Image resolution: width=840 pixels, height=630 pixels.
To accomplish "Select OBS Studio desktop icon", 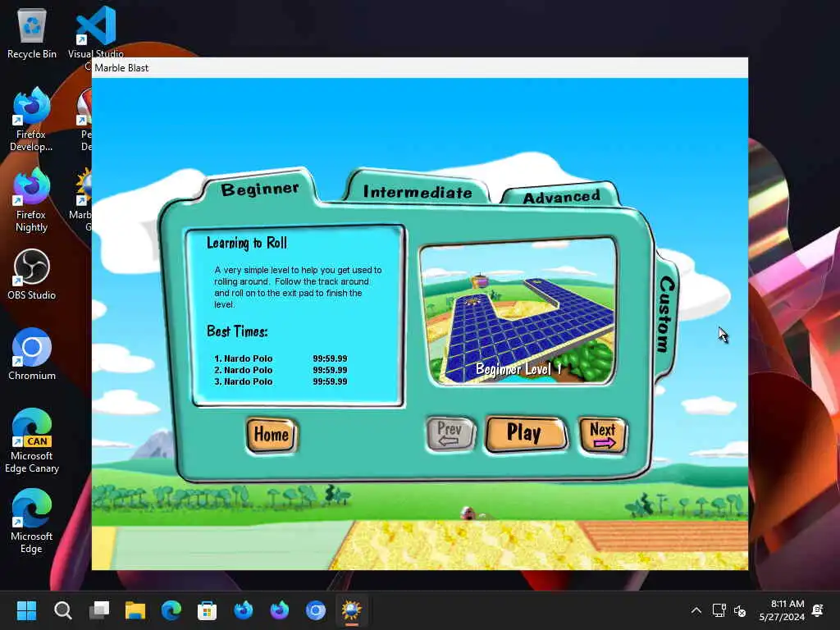I will click(x=31, y=274).
